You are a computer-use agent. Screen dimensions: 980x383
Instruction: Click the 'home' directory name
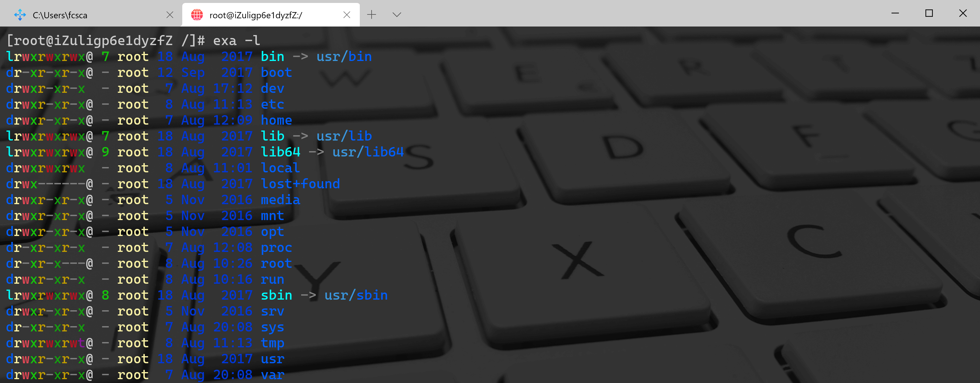pos(276,120)
